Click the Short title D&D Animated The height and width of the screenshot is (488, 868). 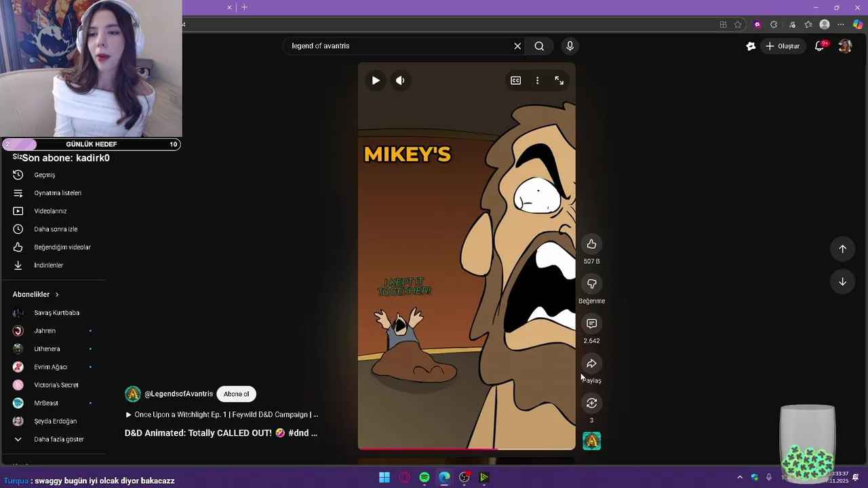pos(221,433)
